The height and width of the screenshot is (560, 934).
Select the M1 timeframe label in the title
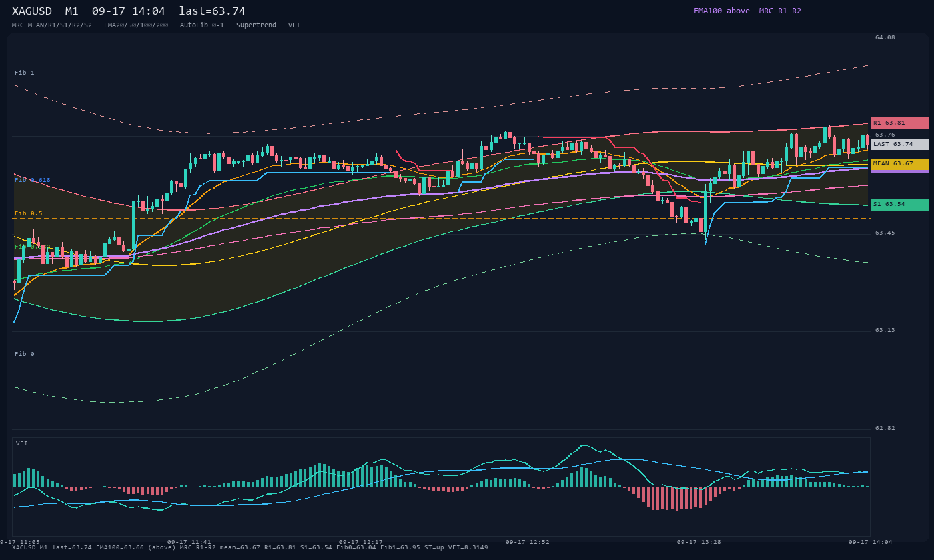click(x=71, y=11)
